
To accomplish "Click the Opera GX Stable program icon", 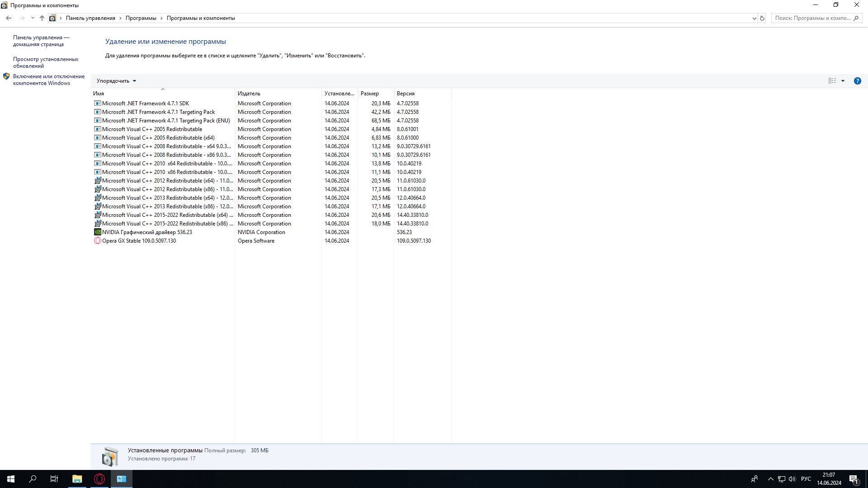I will tap(97, 241).
